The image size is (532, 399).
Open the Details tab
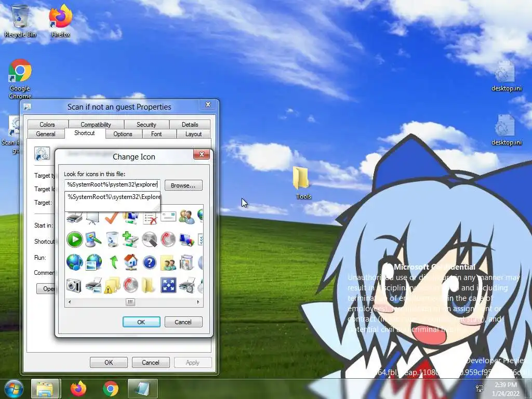point(190,125)
